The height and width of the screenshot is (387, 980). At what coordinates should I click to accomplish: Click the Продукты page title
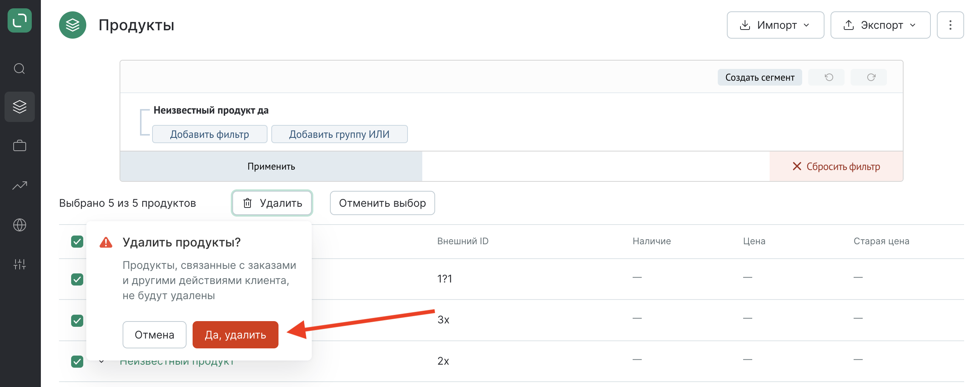[136, 25]
